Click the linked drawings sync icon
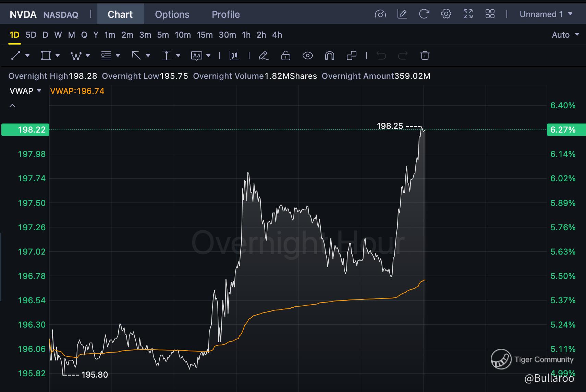586x392 pixels. [351, 56]
